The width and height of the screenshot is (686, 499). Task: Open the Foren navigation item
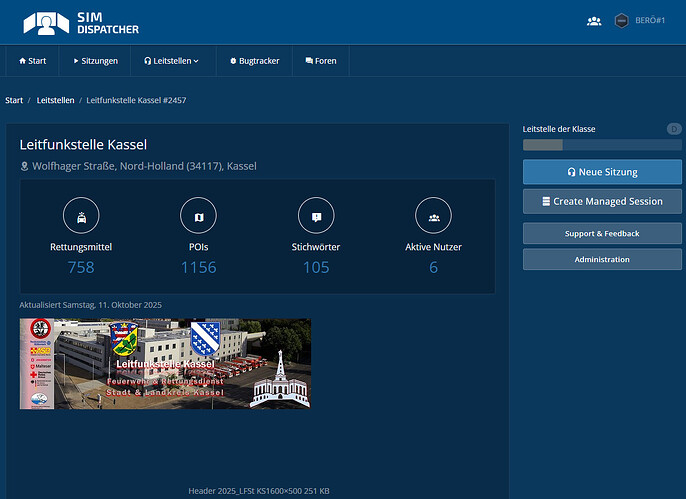pos(321,61)
